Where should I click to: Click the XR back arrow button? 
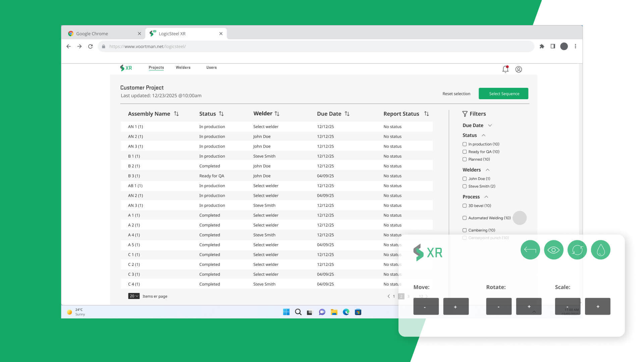[x=530, y=250]
